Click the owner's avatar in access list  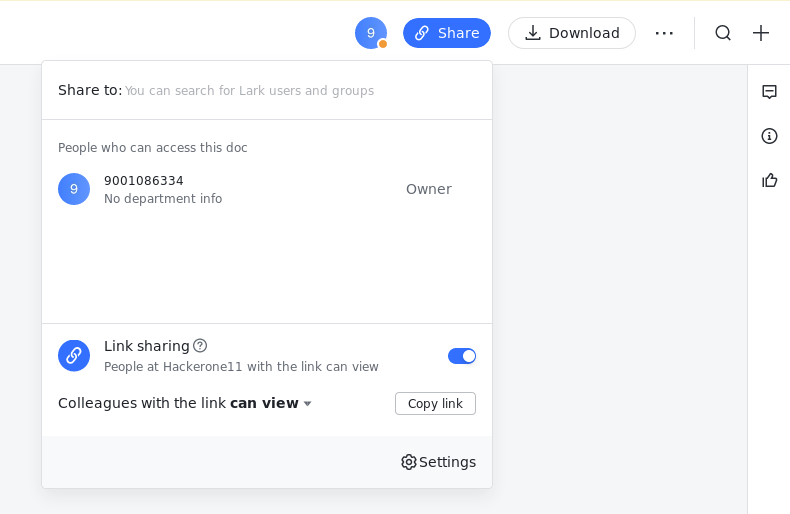tap(74, 189)
